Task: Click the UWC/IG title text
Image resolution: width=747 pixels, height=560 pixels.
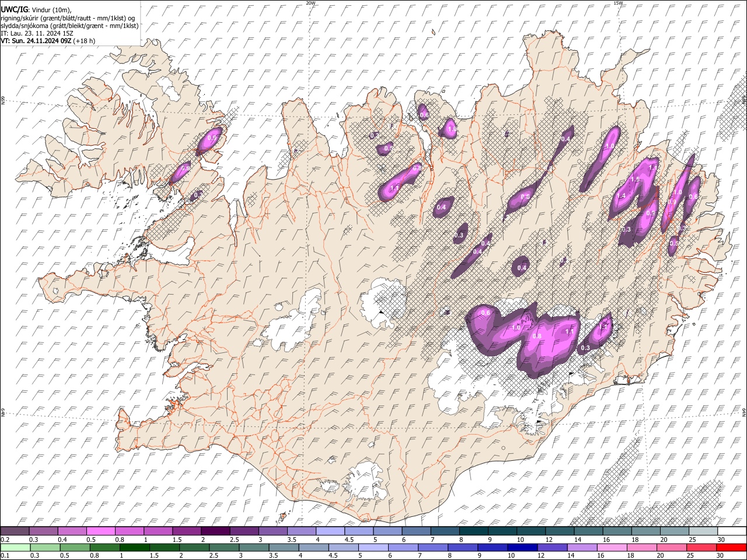Action: (x=14, y=9)
